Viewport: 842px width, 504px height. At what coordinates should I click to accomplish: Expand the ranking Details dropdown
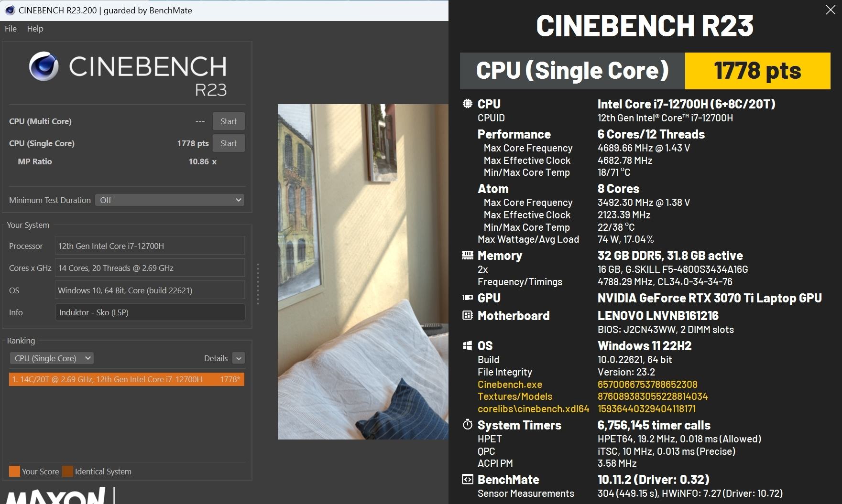pos(239,358)
